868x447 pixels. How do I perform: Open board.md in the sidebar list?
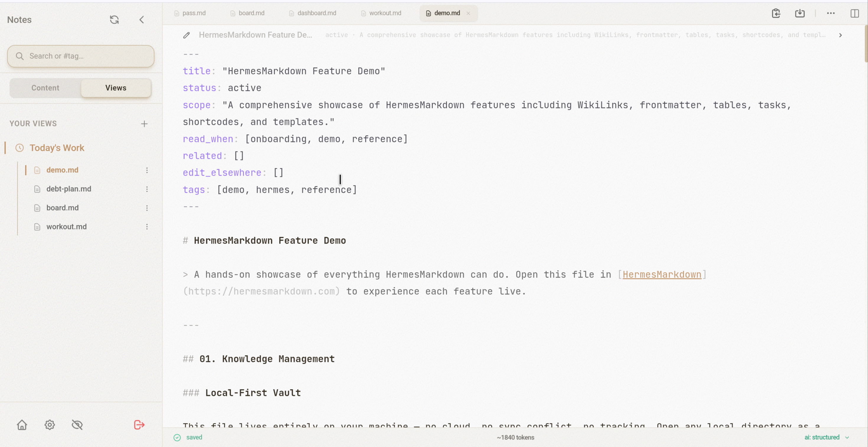coord(62,208)
